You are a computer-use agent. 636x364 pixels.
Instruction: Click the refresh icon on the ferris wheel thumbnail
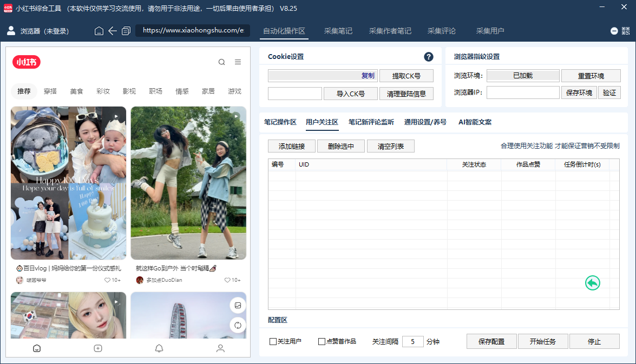point(238,325)
